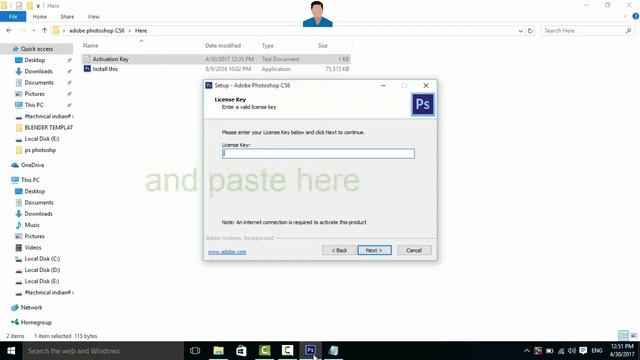Open the View ribbon tab
Screen dimensions: 640x360
click(93, 17)
